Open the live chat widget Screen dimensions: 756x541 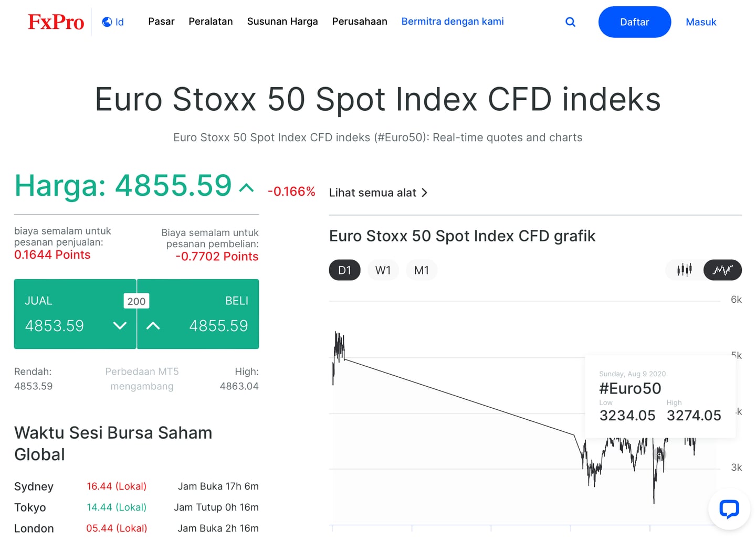[x=729, y=508]
